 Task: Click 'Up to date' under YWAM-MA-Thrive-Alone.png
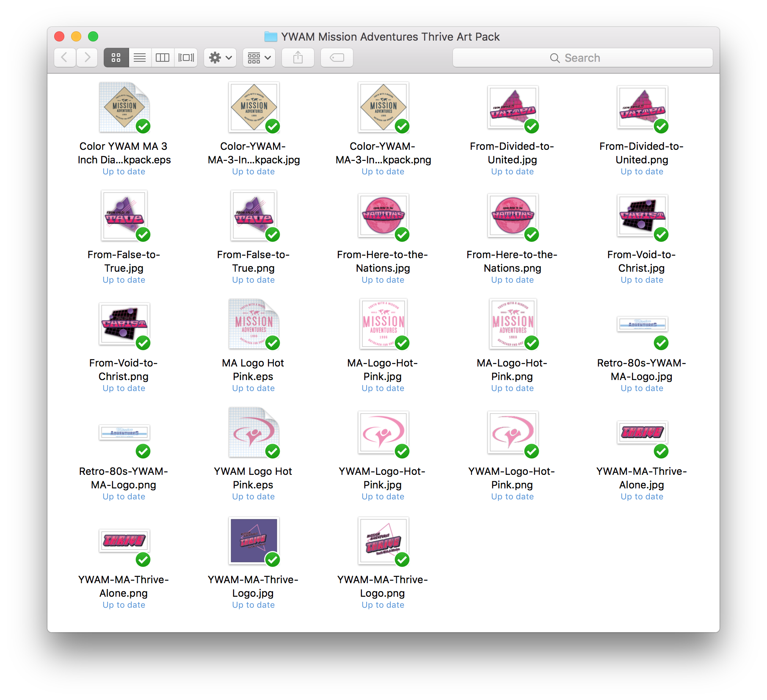click(x=124, y=605)
